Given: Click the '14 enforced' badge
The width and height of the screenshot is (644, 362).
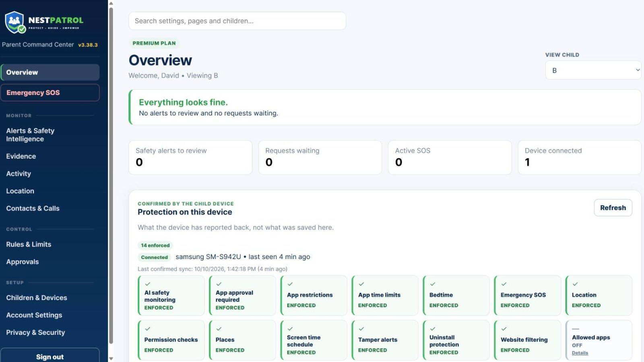Looking at the screenshot, I should tap(155, 245).
